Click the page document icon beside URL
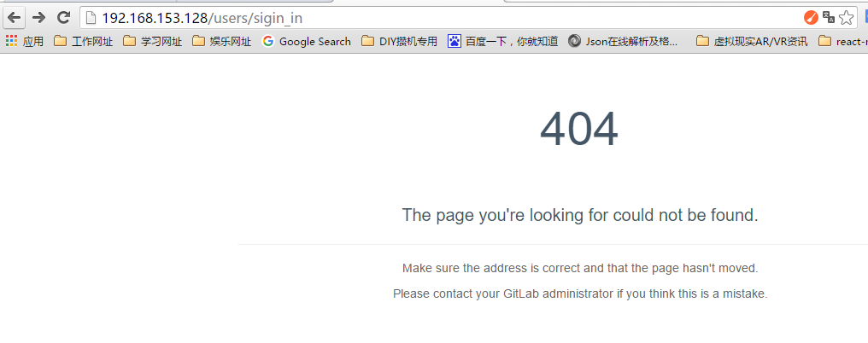868x343 pixels. (x=91, y=18)
